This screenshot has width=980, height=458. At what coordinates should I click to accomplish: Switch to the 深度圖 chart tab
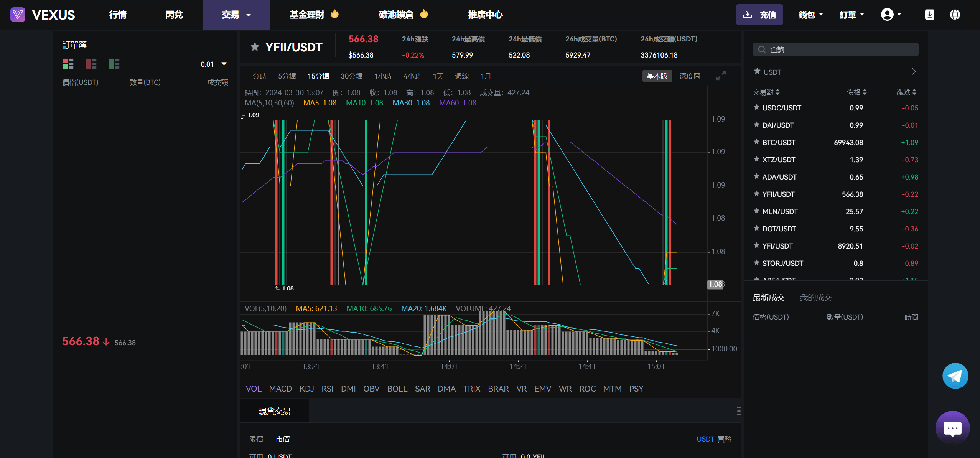[689, 76]
